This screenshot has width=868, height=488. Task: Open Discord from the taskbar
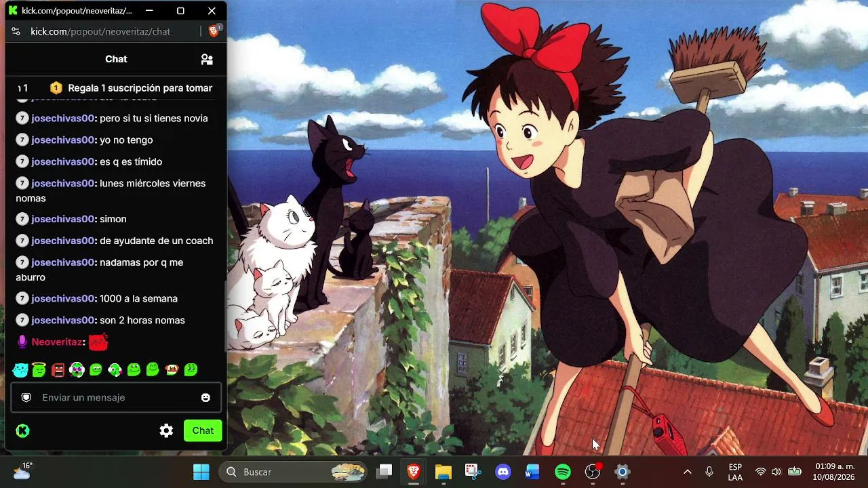tap(503, 472)
